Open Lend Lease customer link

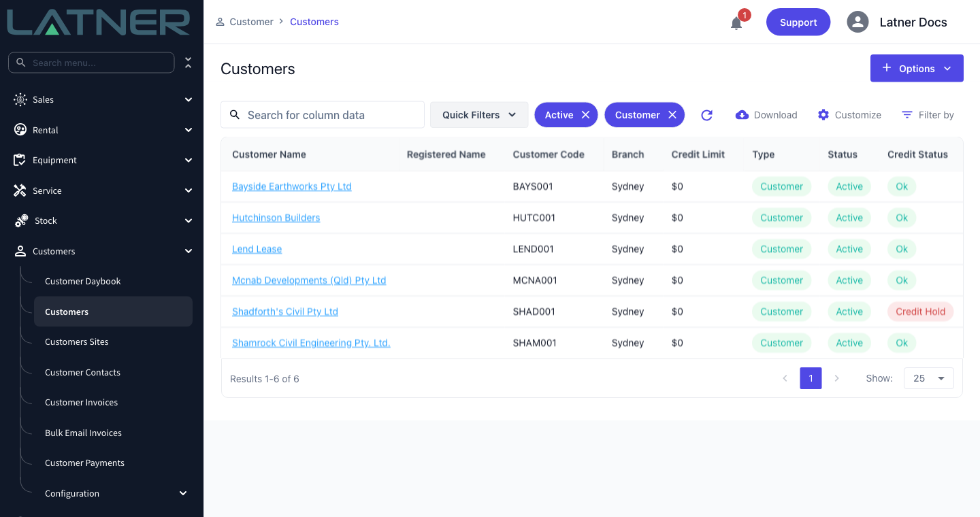(257, 249)
